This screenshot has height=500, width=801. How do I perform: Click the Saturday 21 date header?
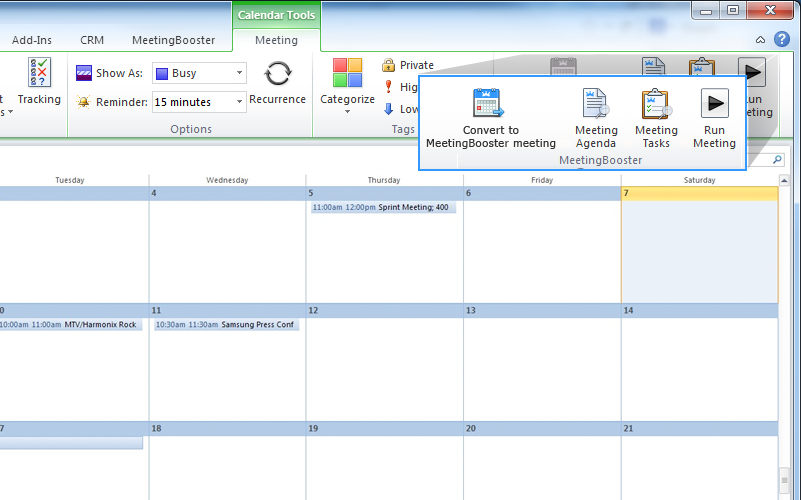pyautogui.click(x=699, y=428)
